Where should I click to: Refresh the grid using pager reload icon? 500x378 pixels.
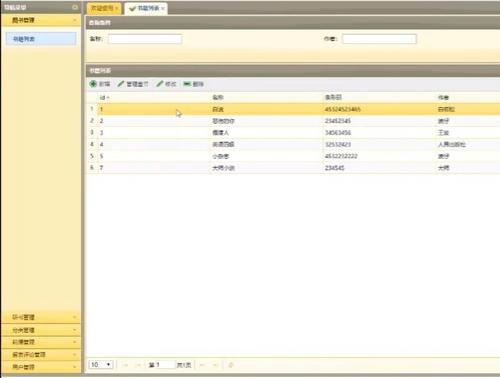click(x=231, y=365)
